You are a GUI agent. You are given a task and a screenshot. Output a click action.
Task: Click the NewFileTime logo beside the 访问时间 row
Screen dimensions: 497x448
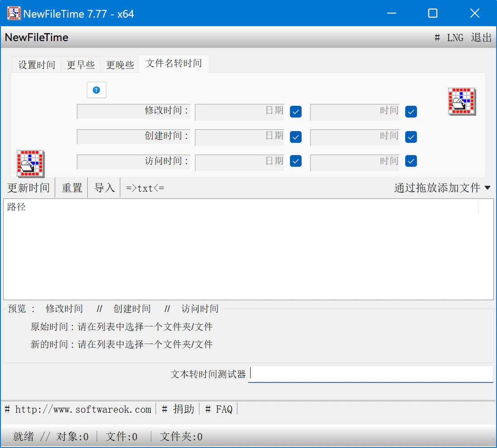coord(30,164)
